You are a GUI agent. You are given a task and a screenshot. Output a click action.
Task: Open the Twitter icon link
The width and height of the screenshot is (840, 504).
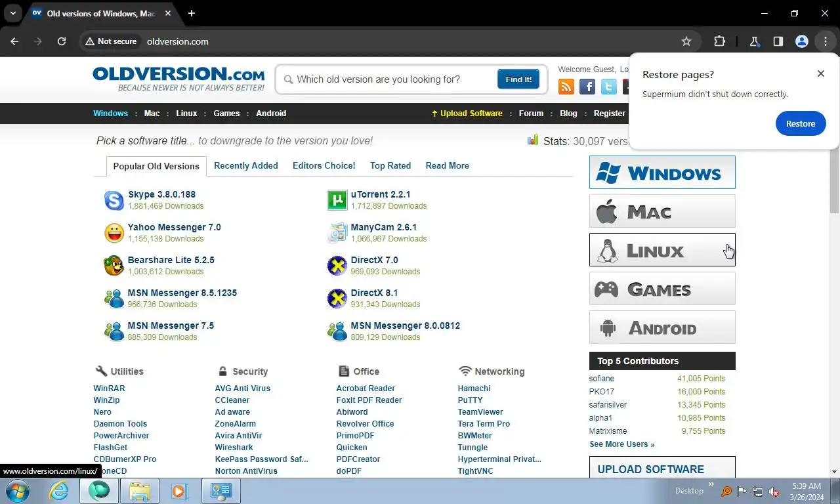click(609, 87)
